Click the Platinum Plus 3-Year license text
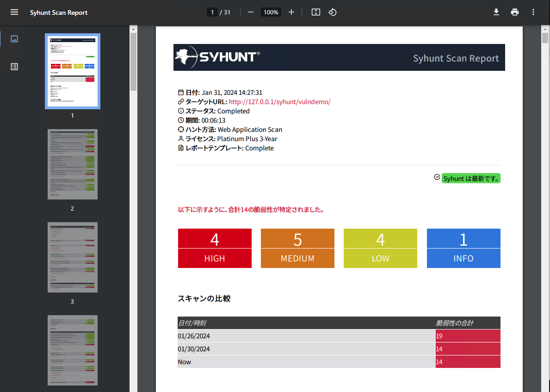Viewport: 550px width, 392px height. pos(247,139)
